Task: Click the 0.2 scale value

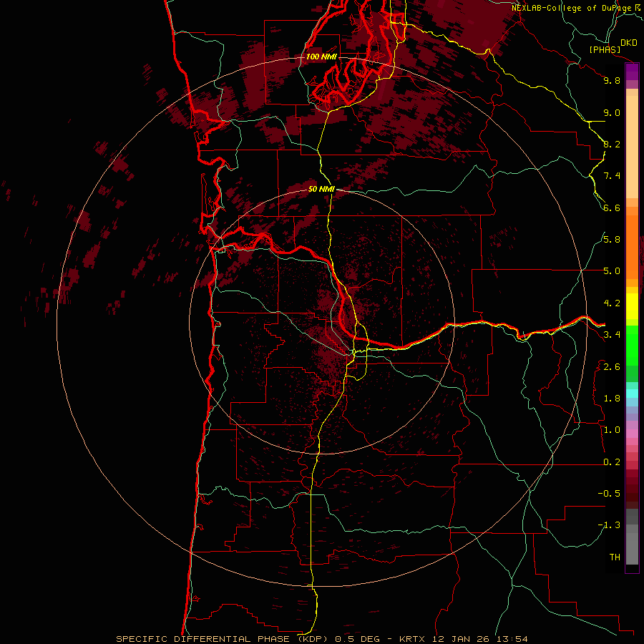Action: click(612, 462)
